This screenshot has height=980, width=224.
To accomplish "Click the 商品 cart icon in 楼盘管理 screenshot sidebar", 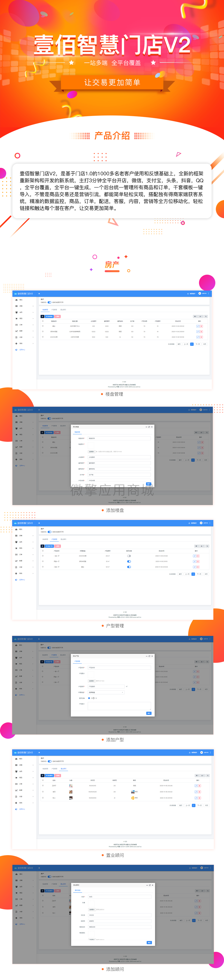I will 16,318.
